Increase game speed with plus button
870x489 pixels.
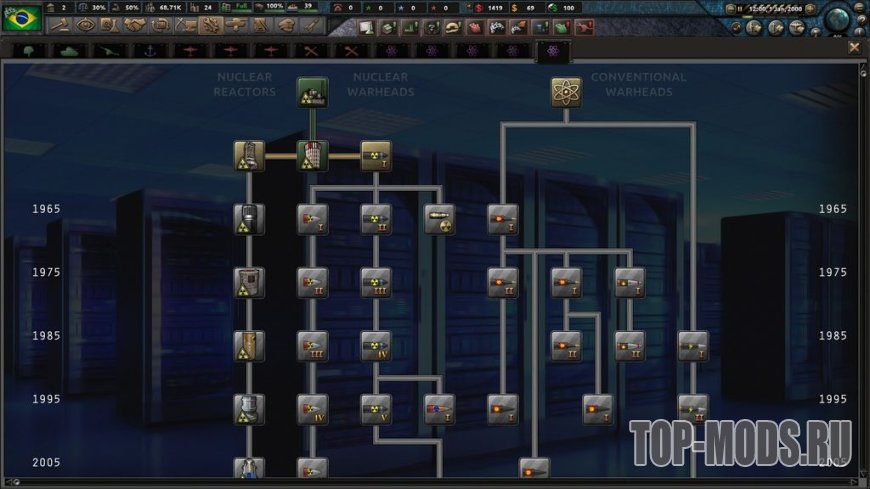811,9
